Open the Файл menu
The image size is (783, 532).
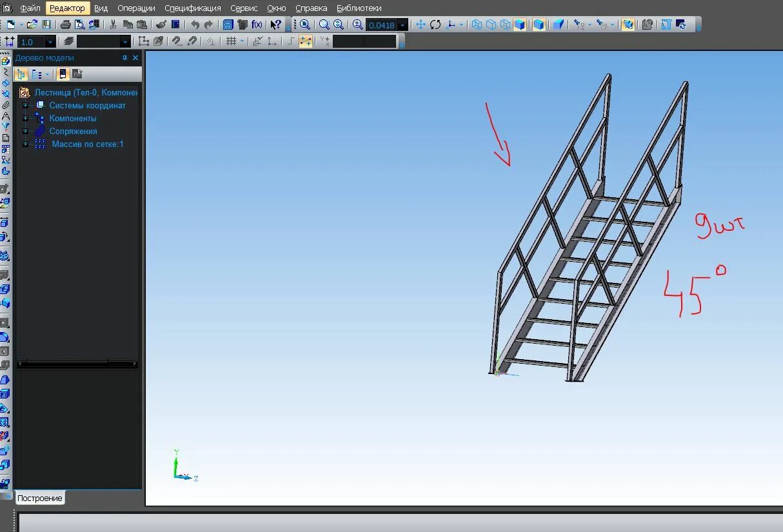click(x=30, y=8)
